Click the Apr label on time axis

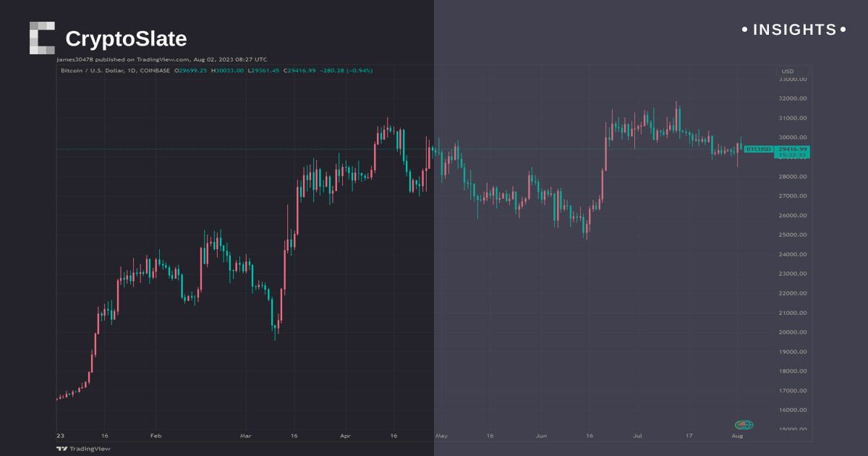click(x=346, y=436)
